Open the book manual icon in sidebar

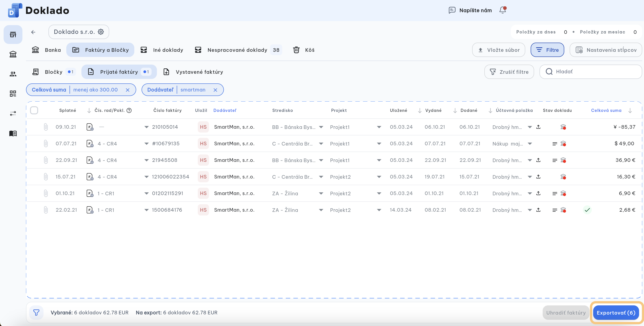13,133
